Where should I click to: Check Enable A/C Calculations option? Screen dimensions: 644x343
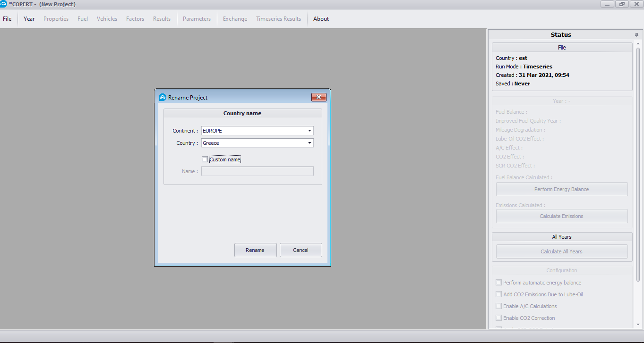pyautogui.click(x=498, y=306)
